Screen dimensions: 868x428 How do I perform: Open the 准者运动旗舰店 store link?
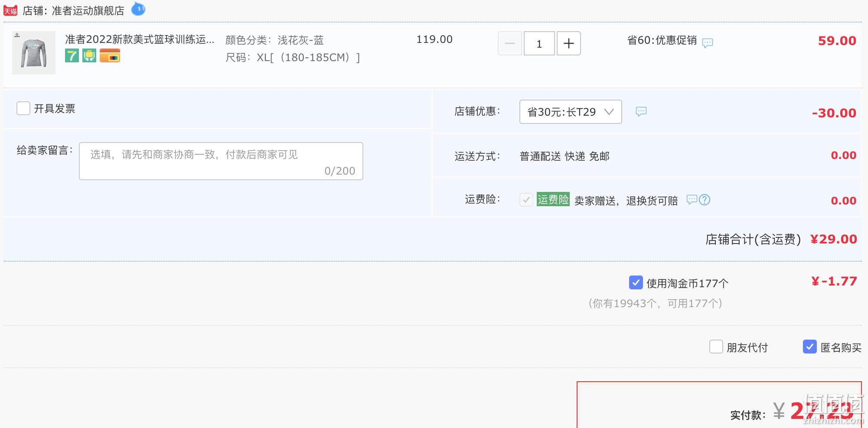[x=88, y=11]
